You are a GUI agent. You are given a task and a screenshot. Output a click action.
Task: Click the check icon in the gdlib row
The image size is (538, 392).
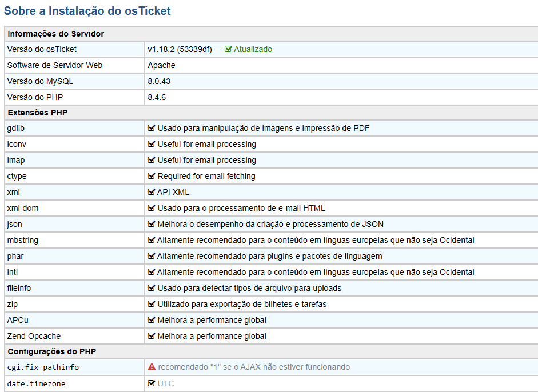(x=152, y=128)
